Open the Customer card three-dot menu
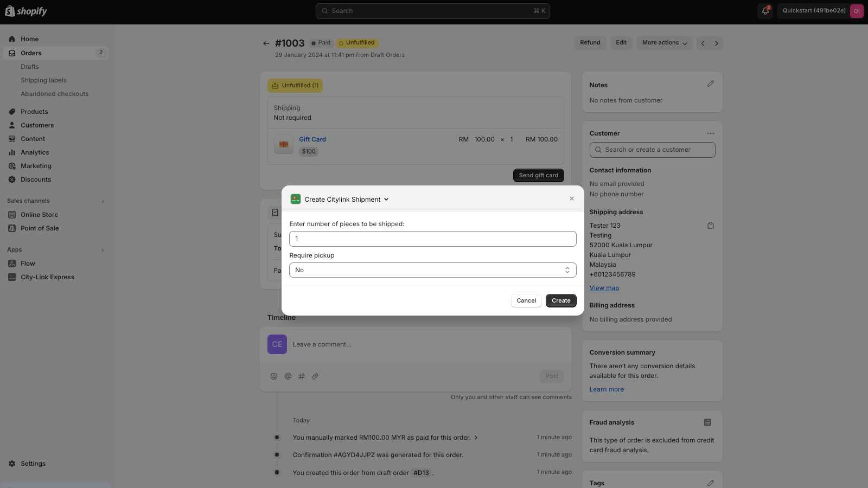This screenshot has width=868, height=488. tap(711, 133)
